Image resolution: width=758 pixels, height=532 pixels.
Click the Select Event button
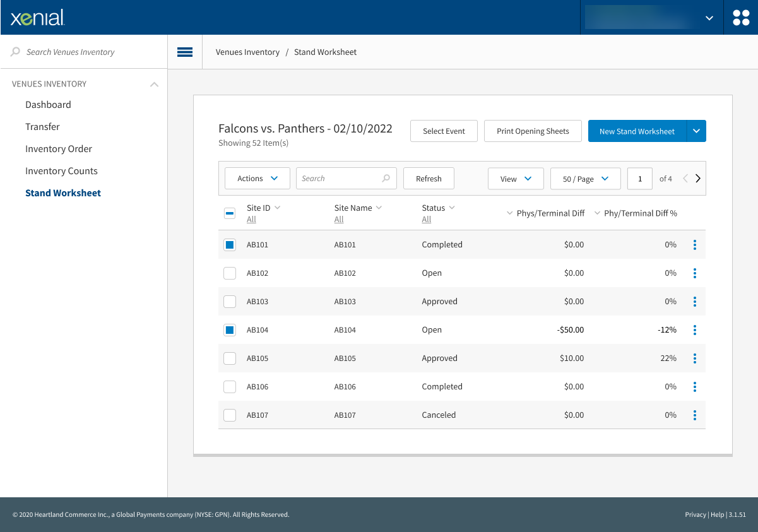[x=444, y=131]
